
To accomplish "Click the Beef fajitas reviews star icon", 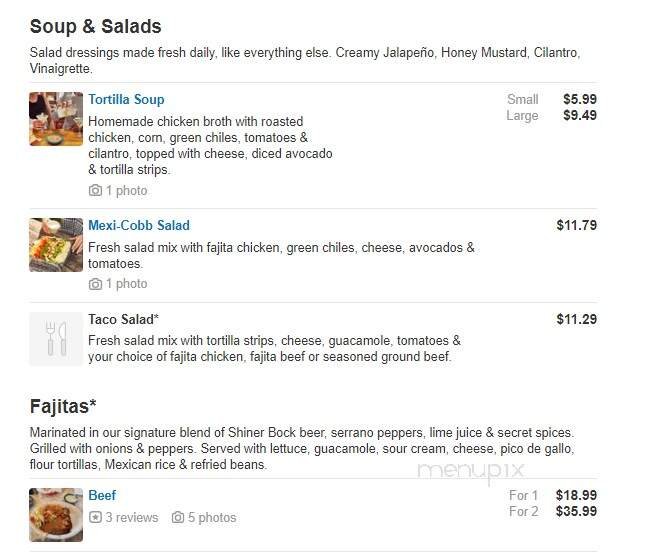I will click(x=95, y=518).
